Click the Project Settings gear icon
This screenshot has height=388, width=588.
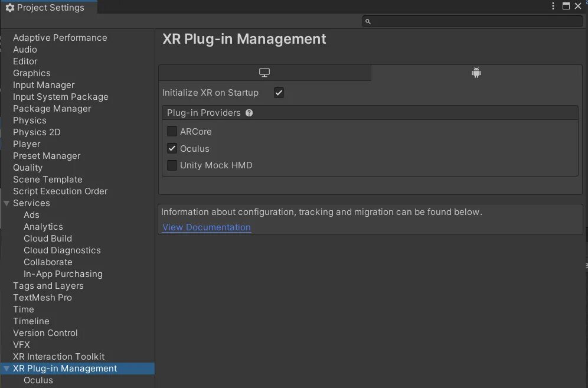click(9, 8)
